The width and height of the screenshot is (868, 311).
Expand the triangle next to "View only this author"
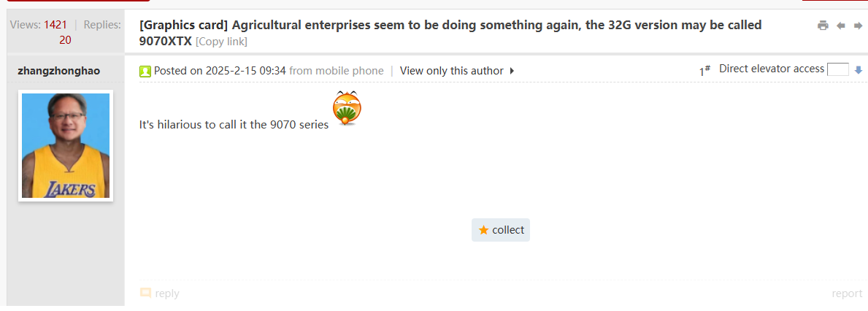[x=512, y=71]
